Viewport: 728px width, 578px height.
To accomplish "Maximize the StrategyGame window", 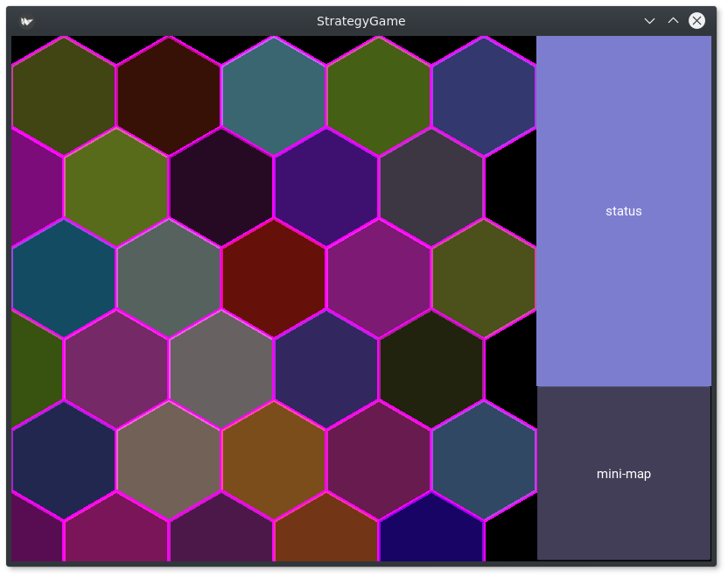I will coord(673,21).
